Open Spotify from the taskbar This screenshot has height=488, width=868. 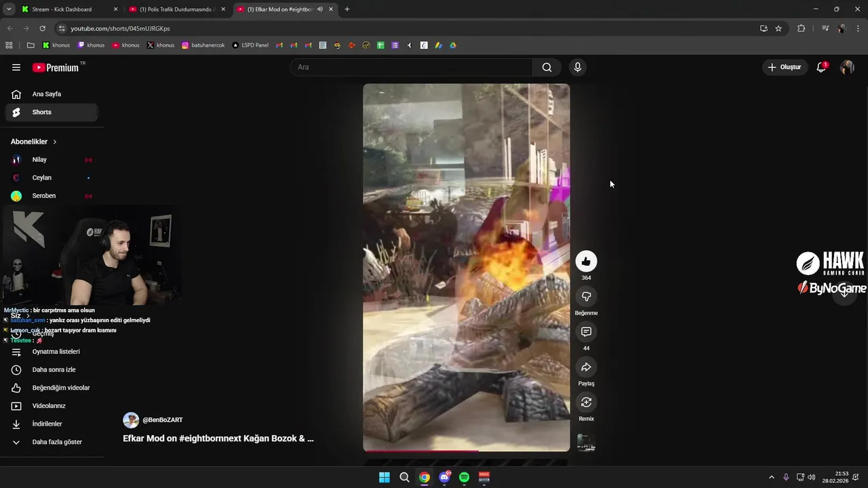pos(464,477)
